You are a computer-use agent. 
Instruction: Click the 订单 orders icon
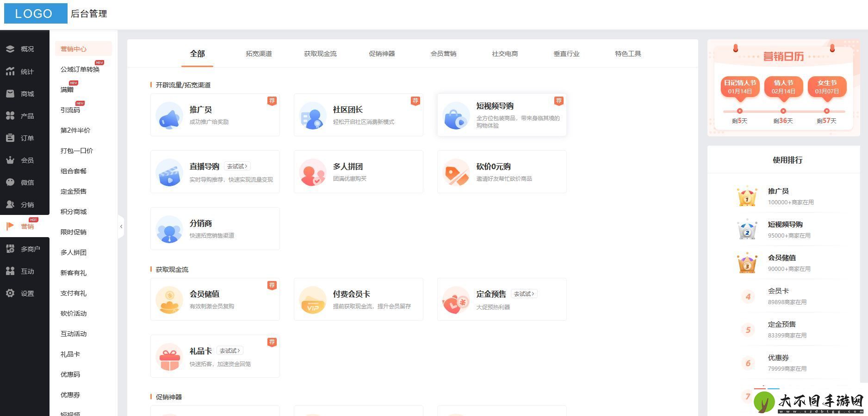click(x=10, y=138)
